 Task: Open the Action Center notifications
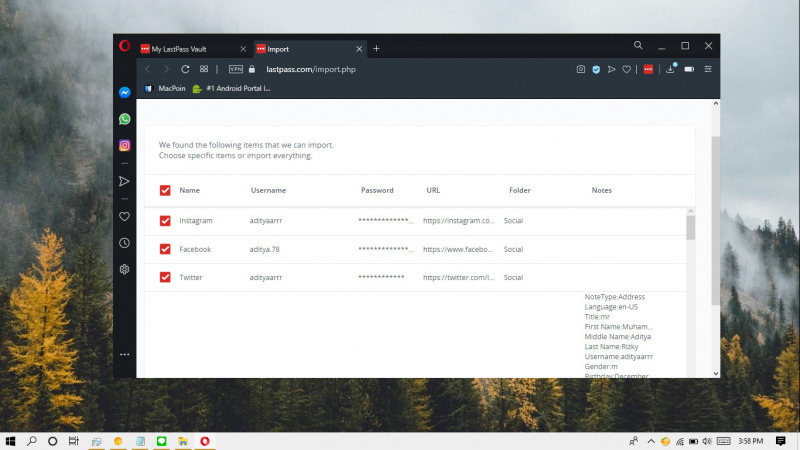pyautogui.click(x=781, y=441)
